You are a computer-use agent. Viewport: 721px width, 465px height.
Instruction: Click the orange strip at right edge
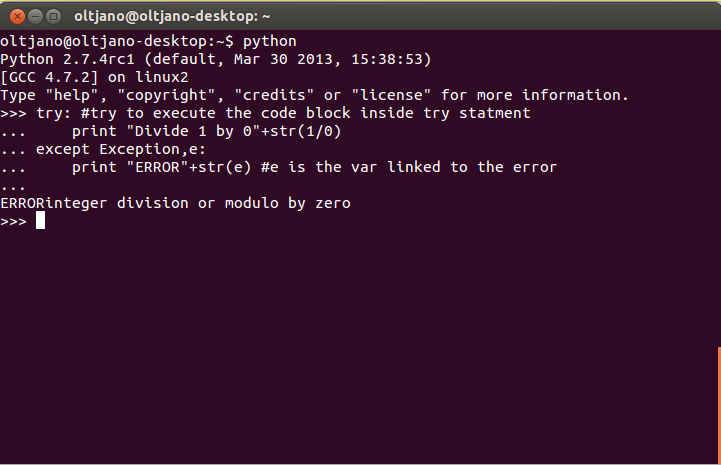point(719,405)
